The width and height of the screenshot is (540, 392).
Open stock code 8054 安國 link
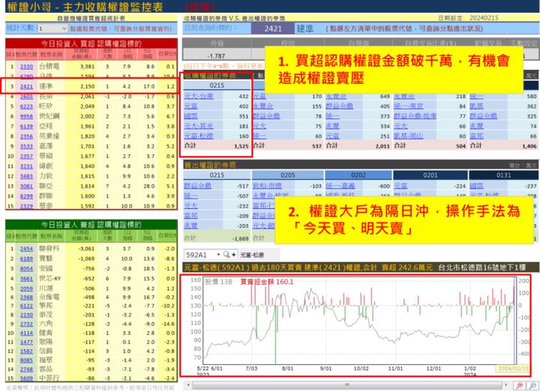click(26, 268)
